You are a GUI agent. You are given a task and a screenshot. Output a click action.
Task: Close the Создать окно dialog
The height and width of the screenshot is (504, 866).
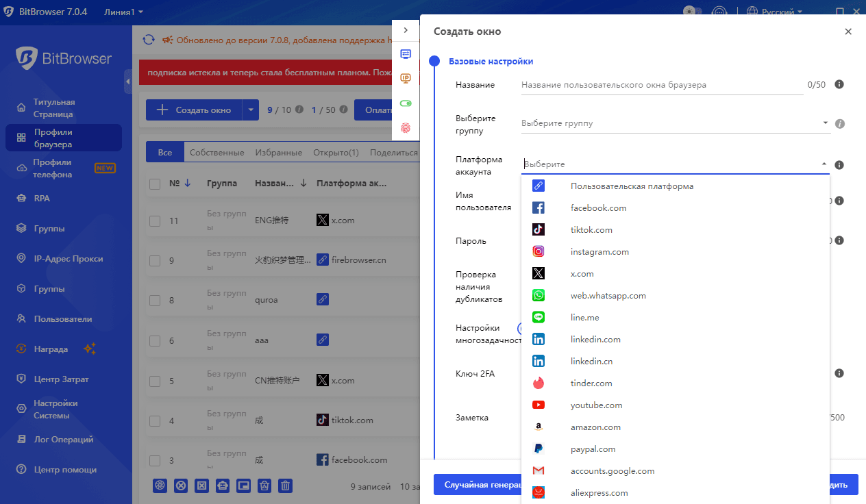pos(848,32)
